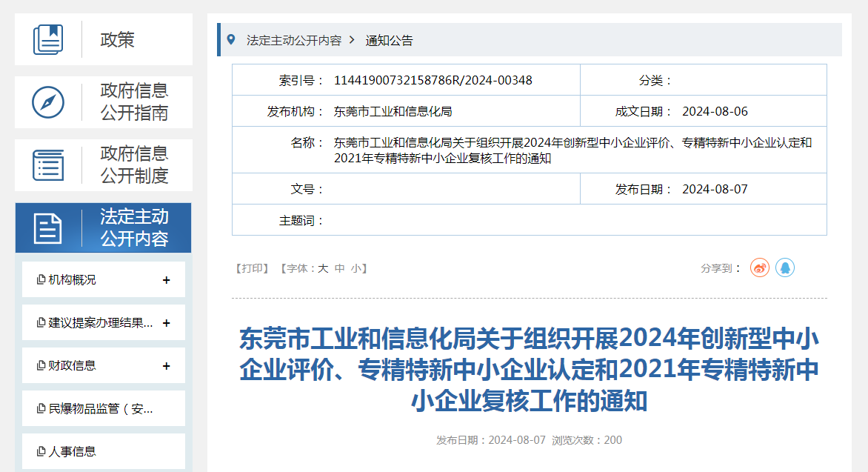868x472 pixels.
Task: Click the 索引号 field label
Action: (x=301, y=81)
